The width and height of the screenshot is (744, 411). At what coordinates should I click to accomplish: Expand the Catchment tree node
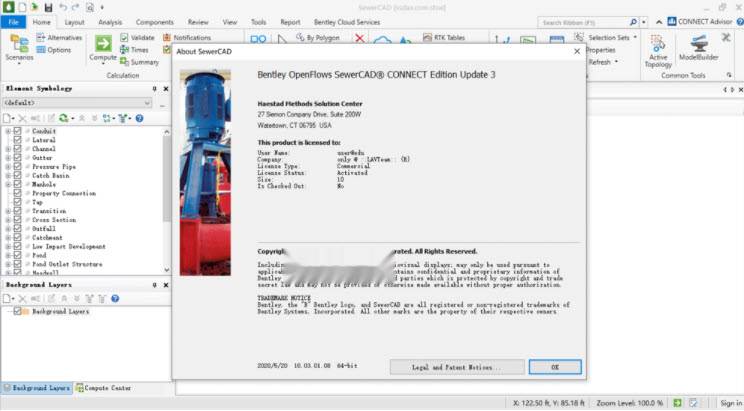8,238
